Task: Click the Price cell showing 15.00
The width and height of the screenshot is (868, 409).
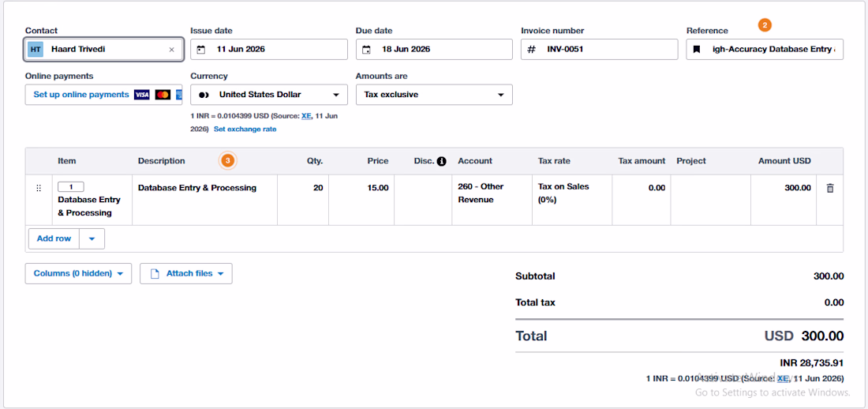Action: [x=361, y=200]
